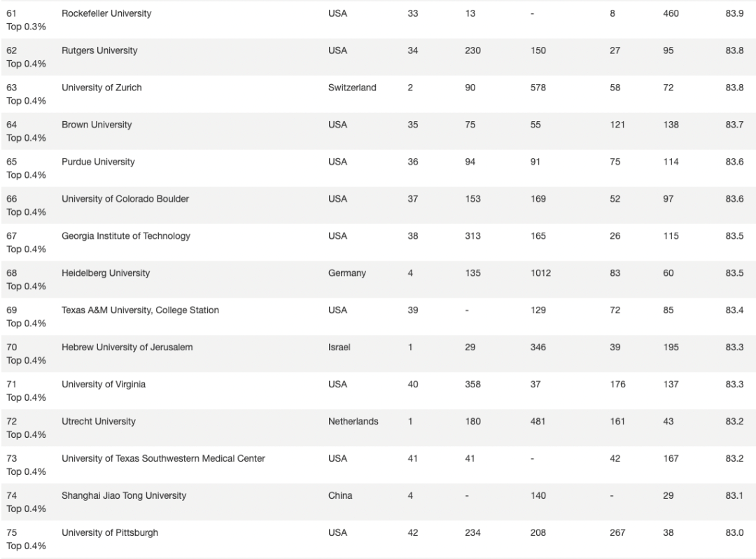Open Shanghai Jiao Tong University
This screenshot has width=756, height=559.
coord(123,496)
